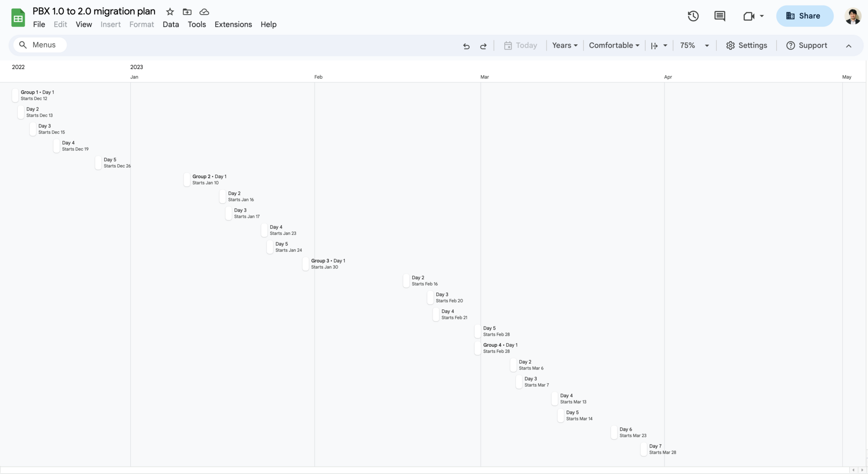Screen dimensions: 868x474
Task: Open the move-to-folder icon
Action: tap(187, 12)
